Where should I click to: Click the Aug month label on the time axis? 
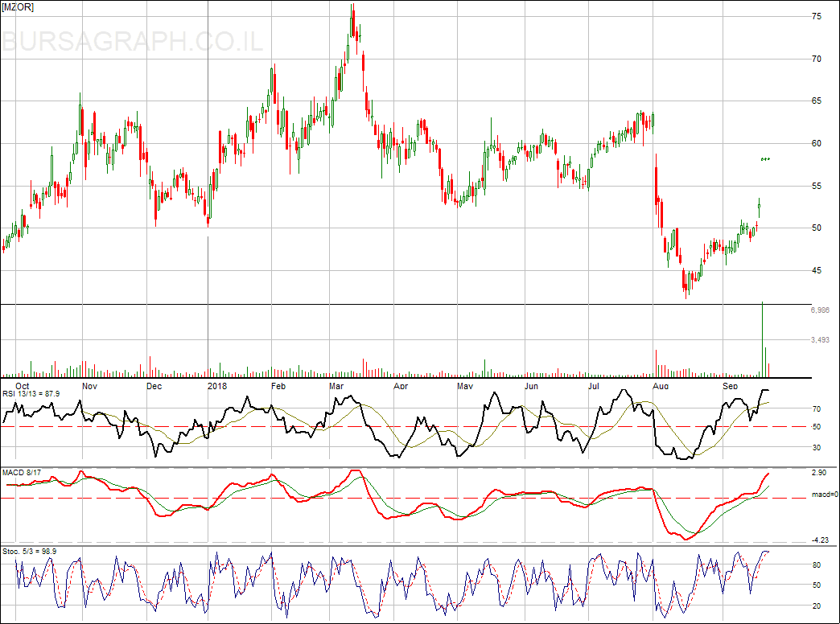[661, 386]
